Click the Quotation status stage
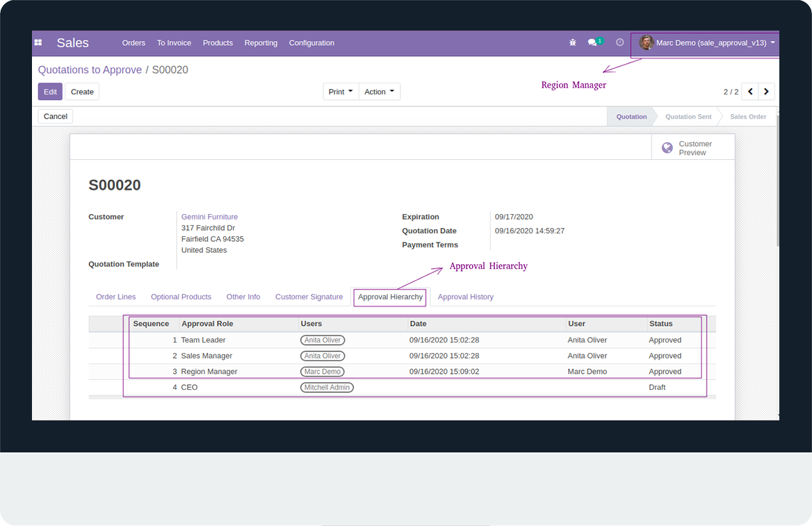The image size is (812, 526). click(x=631, y=117)
